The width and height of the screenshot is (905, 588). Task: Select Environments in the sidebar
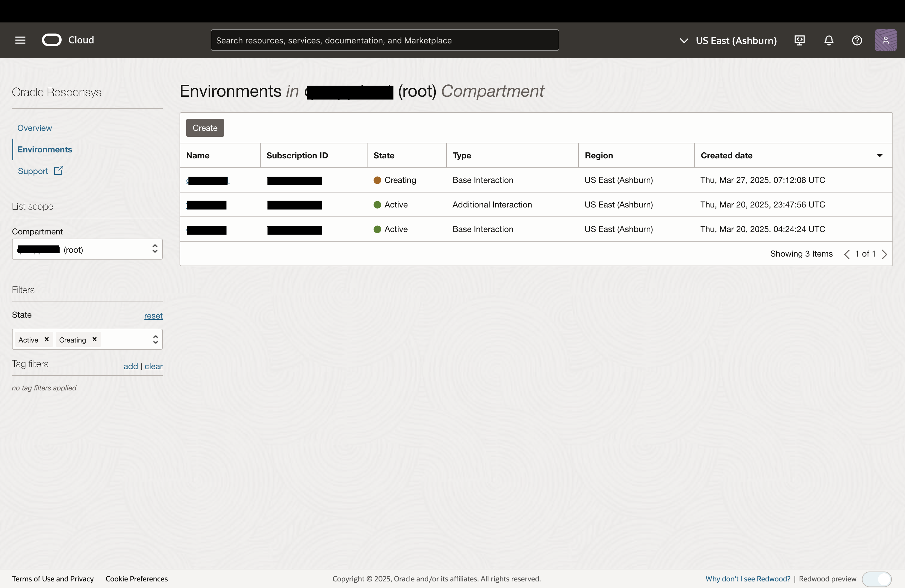45,149
